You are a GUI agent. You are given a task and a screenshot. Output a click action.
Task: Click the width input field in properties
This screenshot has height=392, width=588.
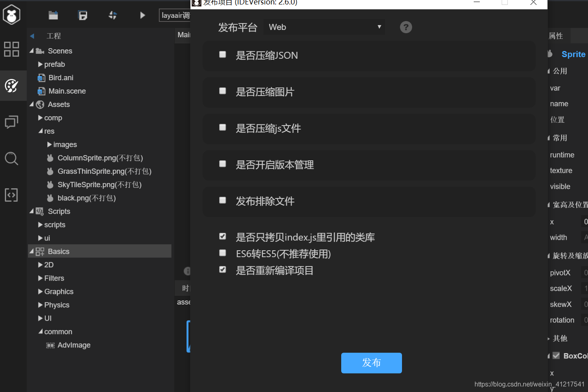pyautogui.click(x=584, y=237)
